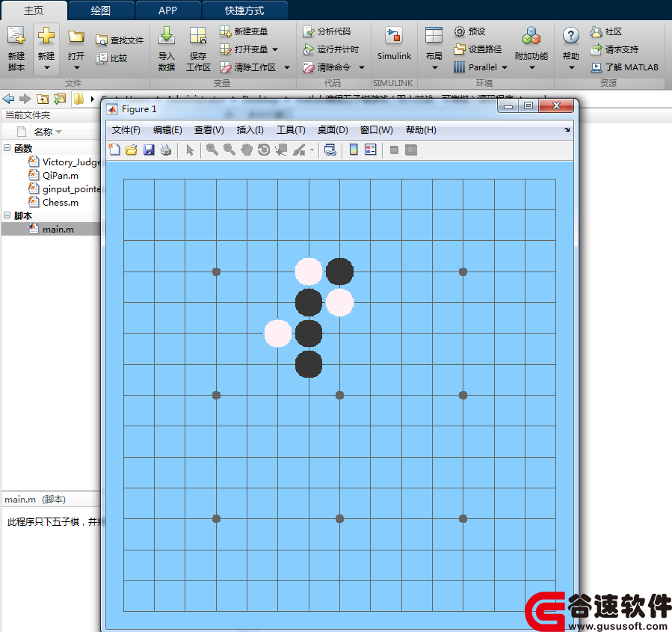Collapse the Functions (函数) tree group
The height and width of the screenshot is (632, 672).
tap(7, 148)
